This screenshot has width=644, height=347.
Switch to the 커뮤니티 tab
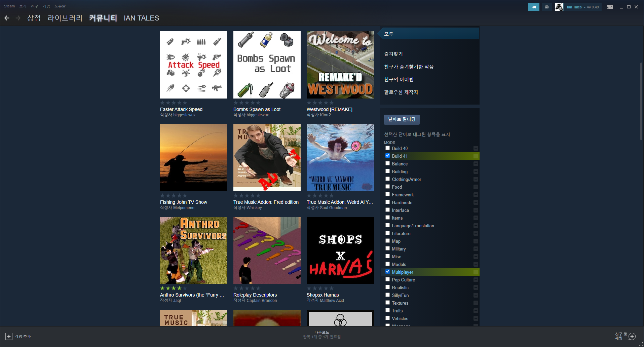point(103,18)
